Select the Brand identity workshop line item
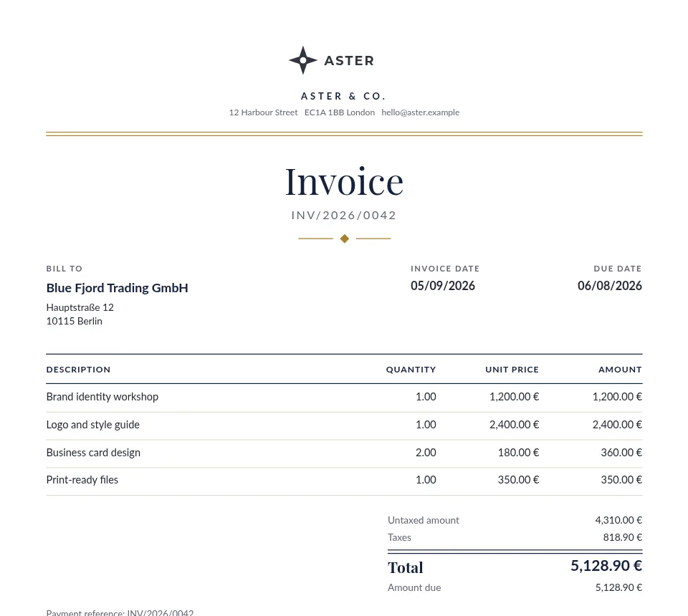Screen dimensions: 688x616 pyautogui.click(x=102, y=397)
